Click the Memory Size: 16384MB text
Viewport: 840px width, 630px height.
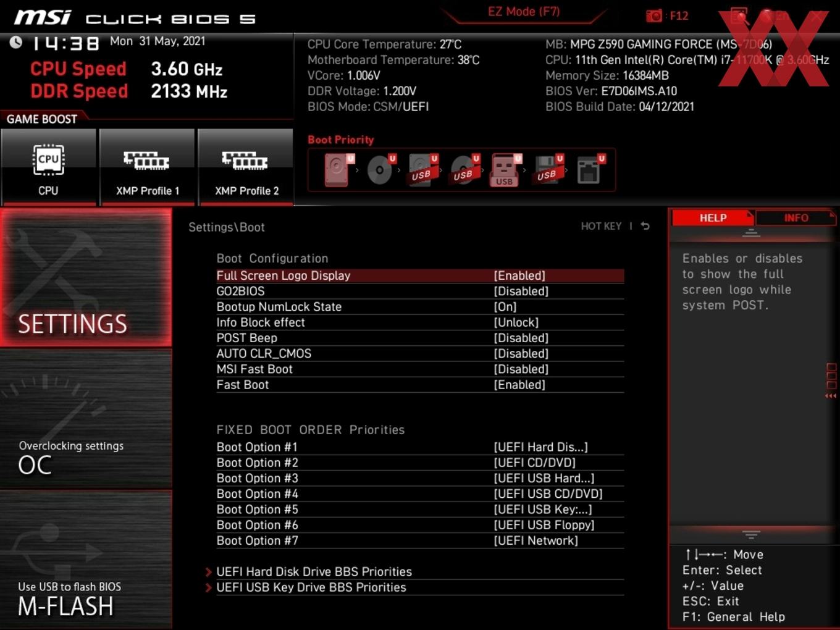(607, 75)
